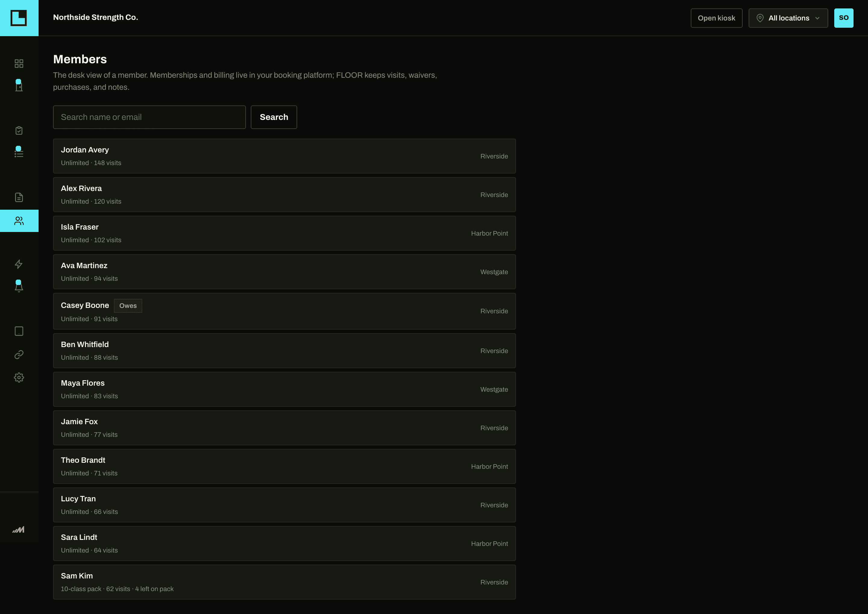Open Jordan Avery's member row
Screen dimensions: 868x614
pyautogui.click(x=285, y=156)
